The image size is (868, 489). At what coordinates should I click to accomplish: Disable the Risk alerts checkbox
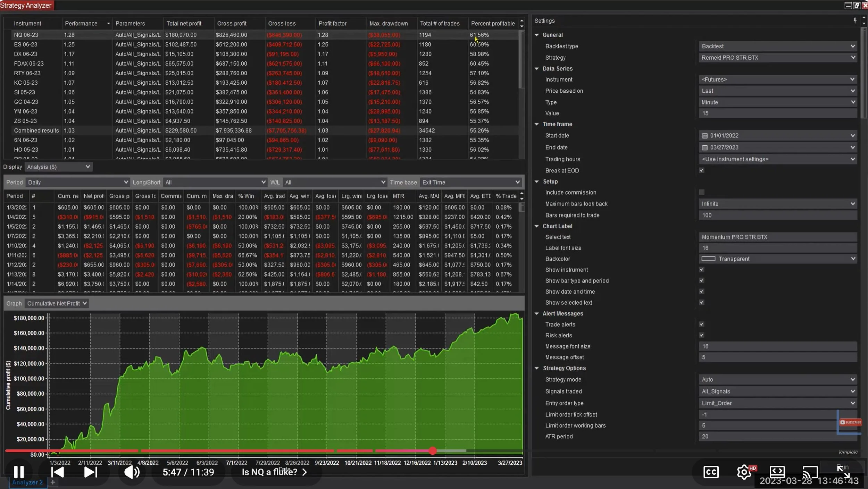(702, 335)
